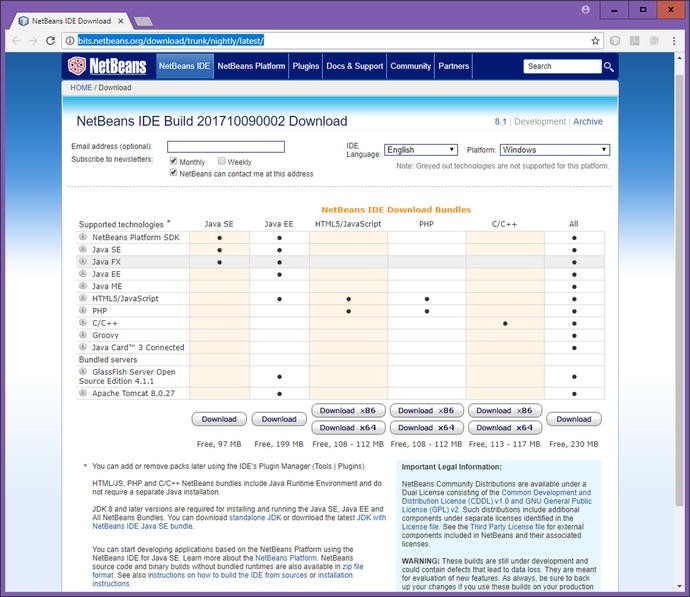This screenshot has height=597, width=690.
Task: Follow the standalone JDK link
Action: [x=255, y=517]
